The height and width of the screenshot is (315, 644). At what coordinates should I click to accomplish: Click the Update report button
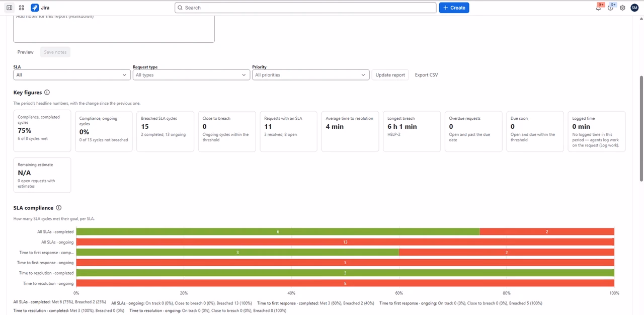coord(390,75)
